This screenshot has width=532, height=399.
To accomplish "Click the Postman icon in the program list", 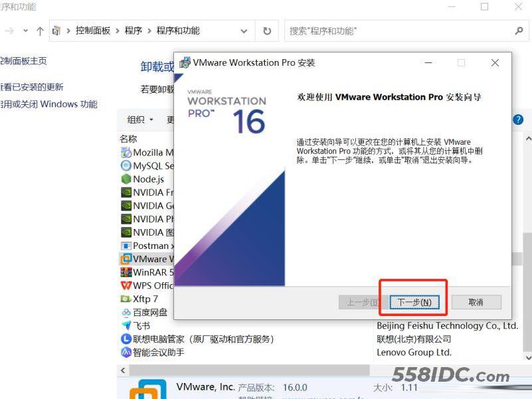I will coord(126,246).
